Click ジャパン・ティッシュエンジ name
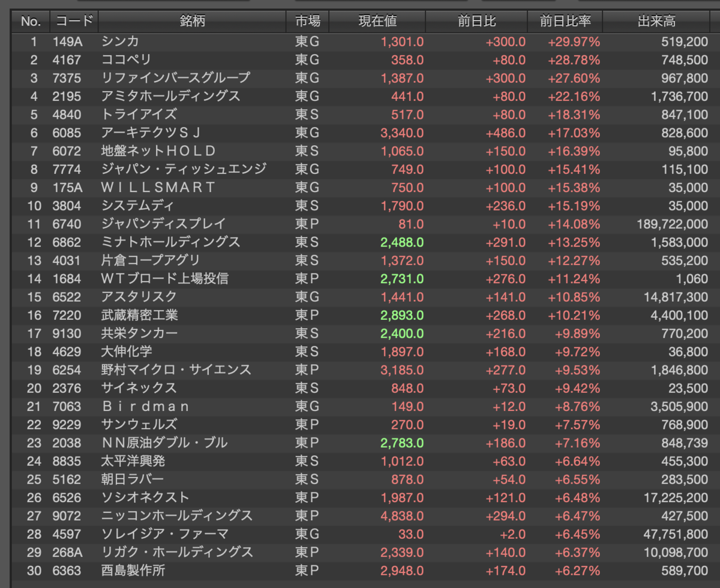Viewport: 720px width, 588px height. (x=184, y=169)
